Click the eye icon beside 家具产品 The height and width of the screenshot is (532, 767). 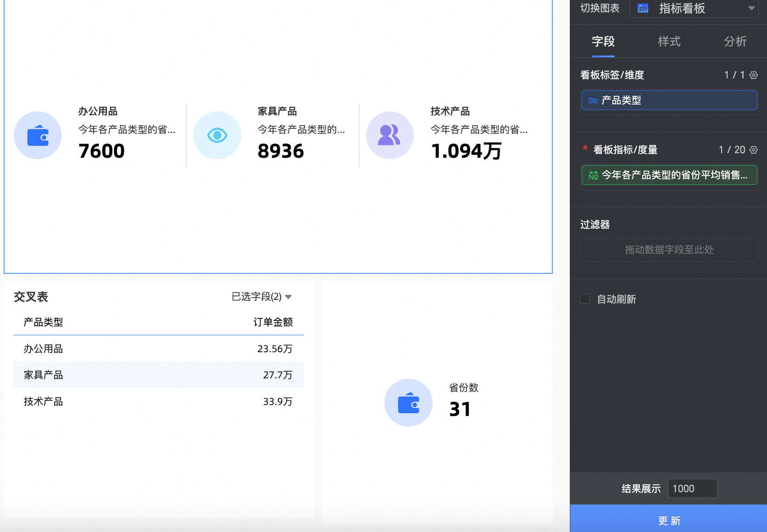coord(217,135)
